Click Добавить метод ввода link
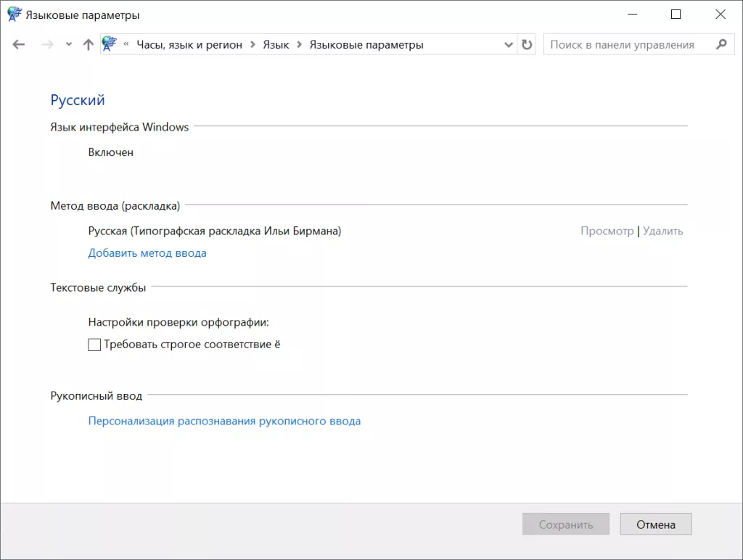 (x=147, y=253)
